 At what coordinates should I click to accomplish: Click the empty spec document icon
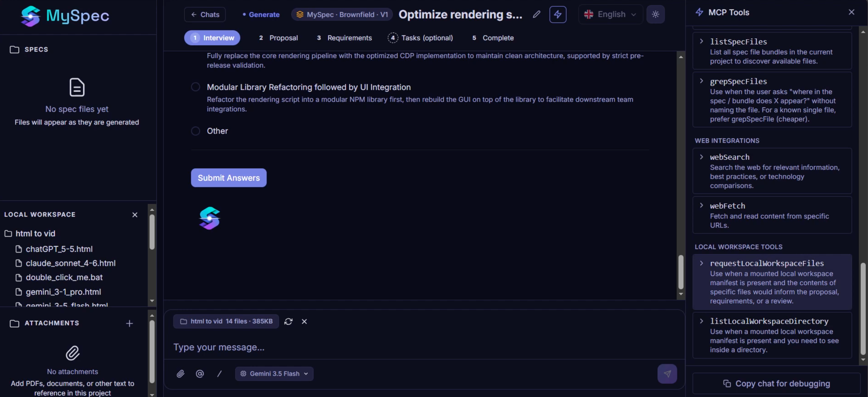[x=77, y=87]
